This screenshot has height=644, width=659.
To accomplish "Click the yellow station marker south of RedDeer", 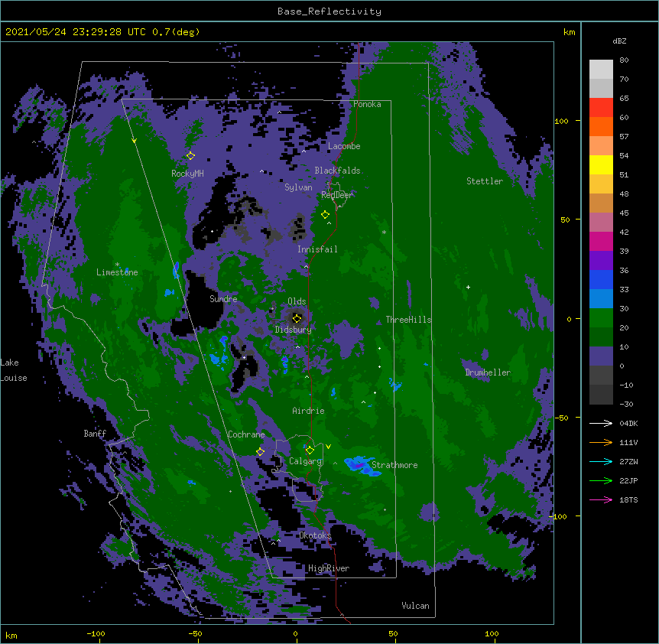I will click(325, 215).
